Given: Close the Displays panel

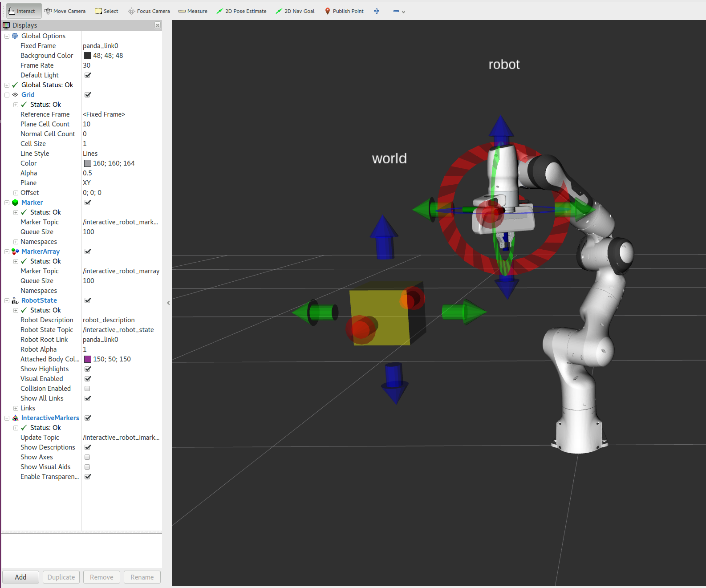Looking at the screenshot, I should point(158,25).
